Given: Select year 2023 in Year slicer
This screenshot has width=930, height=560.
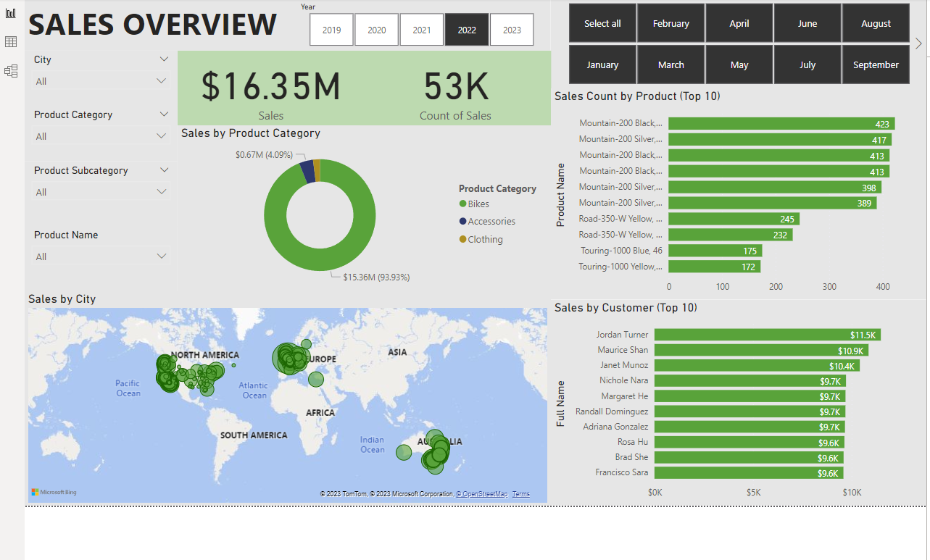Looking at the screenshot, I should 512,30.
